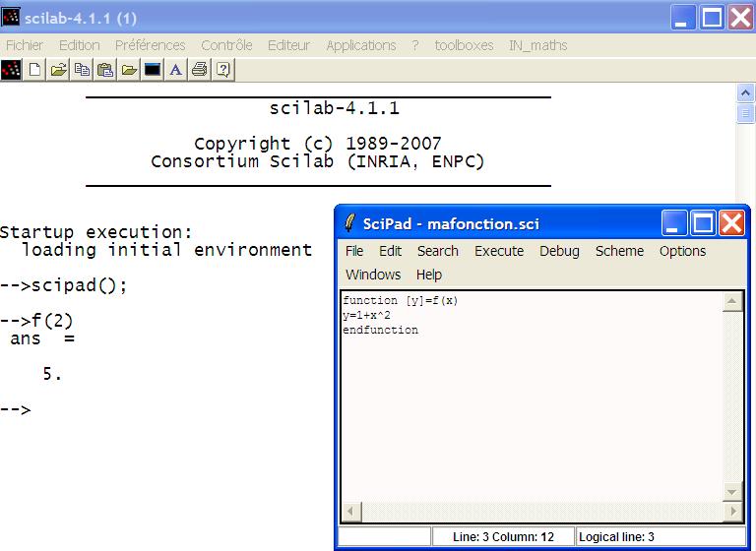Click the Scilab logo toolbar icon

[11, 70]
